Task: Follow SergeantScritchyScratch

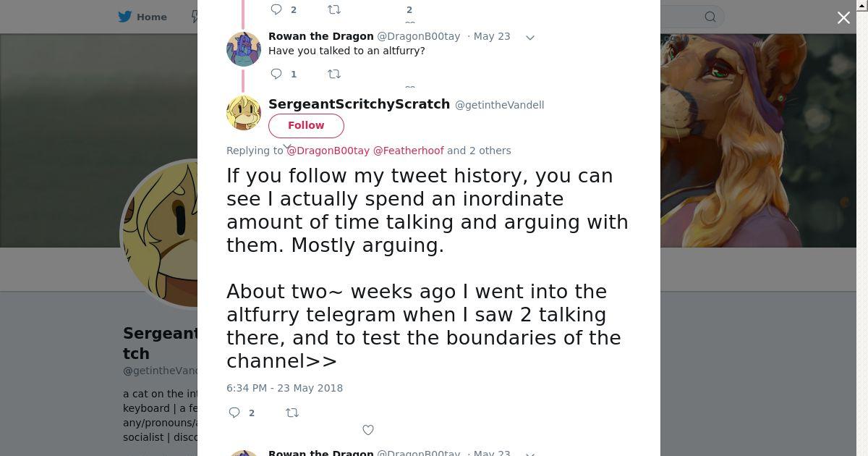Action: (x=306, y=125)
